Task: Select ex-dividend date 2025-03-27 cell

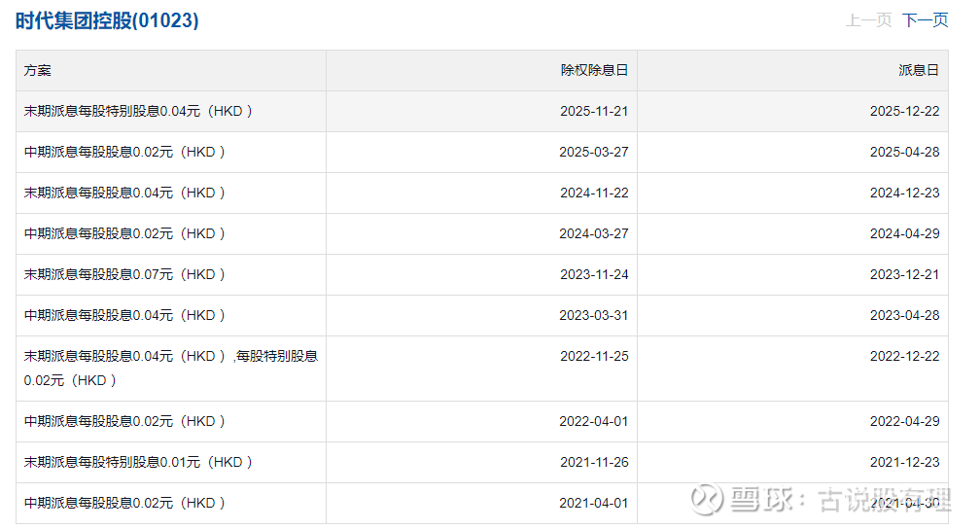Action: (x=593, y=153)
